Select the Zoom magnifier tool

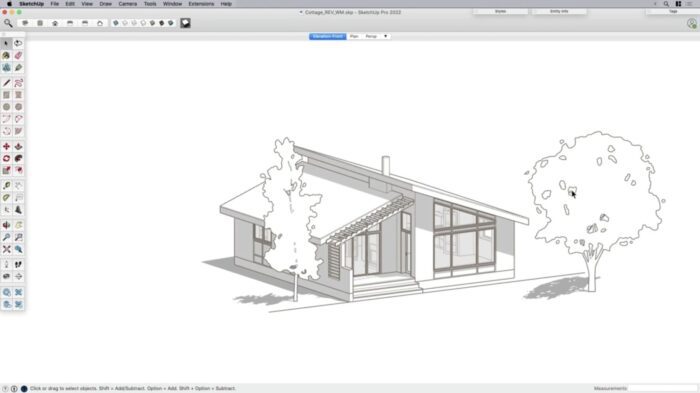6,237
